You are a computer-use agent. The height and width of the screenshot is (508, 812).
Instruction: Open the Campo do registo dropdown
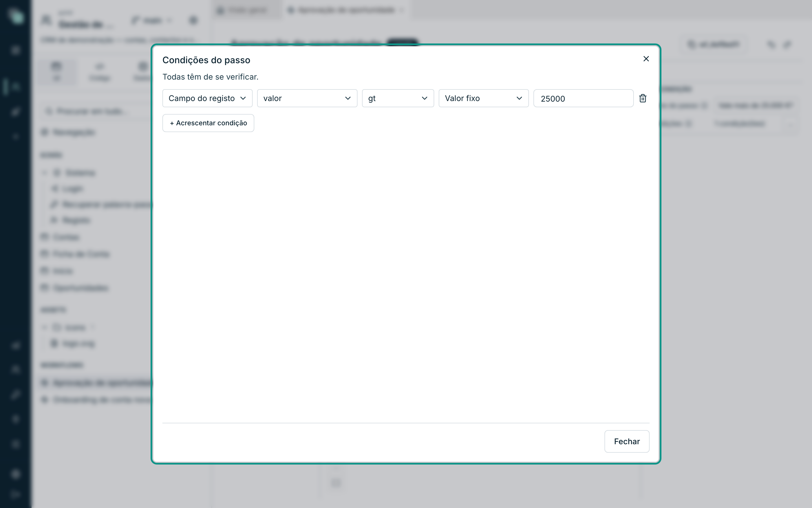(207, 98)
